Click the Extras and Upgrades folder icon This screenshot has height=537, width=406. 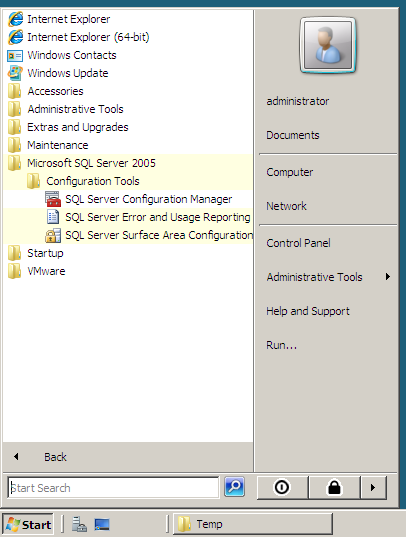(x=14, y=127)
